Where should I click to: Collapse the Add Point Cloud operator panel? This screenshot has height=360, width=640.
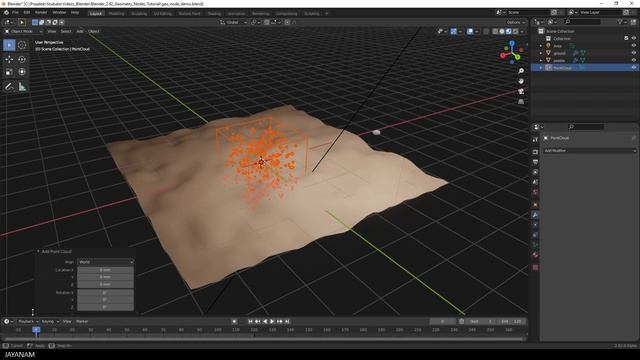click(x=38, y=251)
